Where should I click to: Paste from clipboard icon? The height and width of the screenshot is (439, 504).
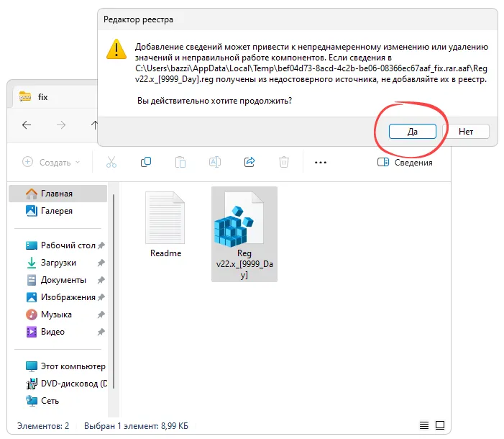pos(180,162)
